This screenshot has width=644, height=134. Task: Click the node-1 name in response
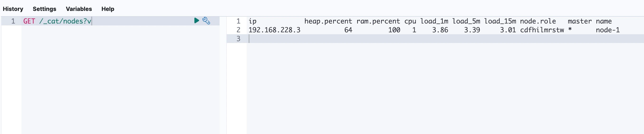click(x=607, y=30)
